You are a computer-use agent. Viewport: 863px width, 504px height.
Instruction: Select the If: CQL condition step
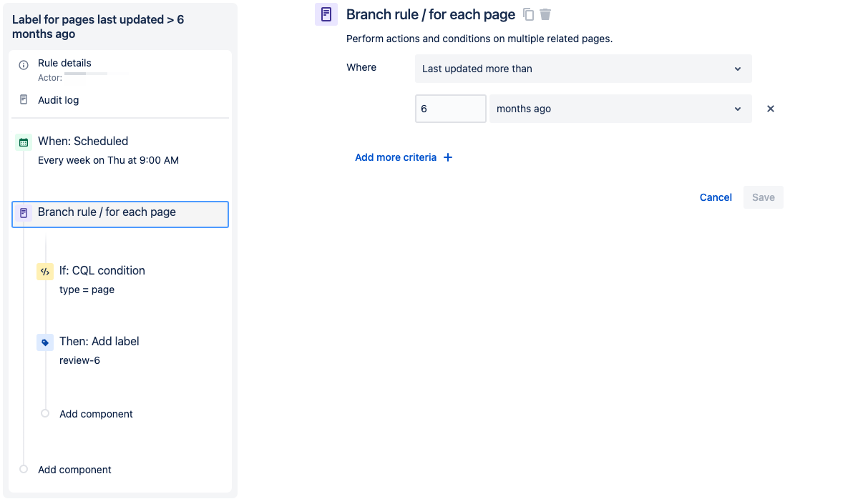(x=102, y=271)
